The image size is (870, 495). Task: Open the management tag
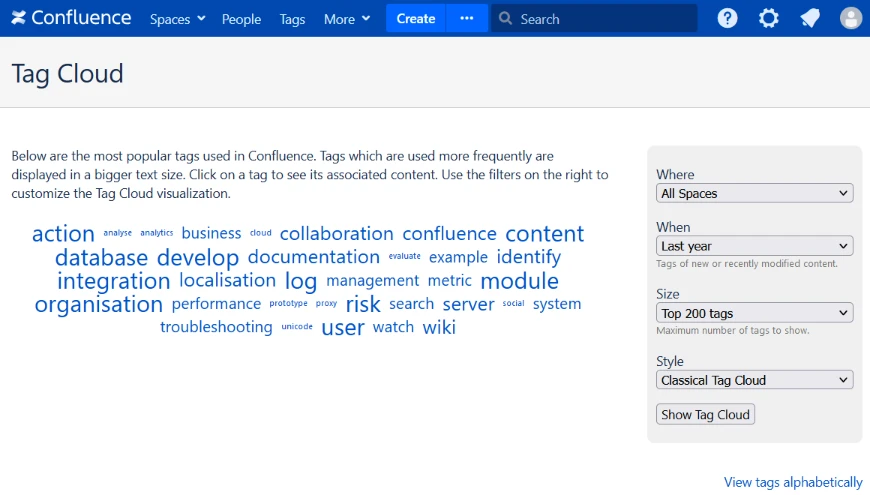tap(372, 281)
